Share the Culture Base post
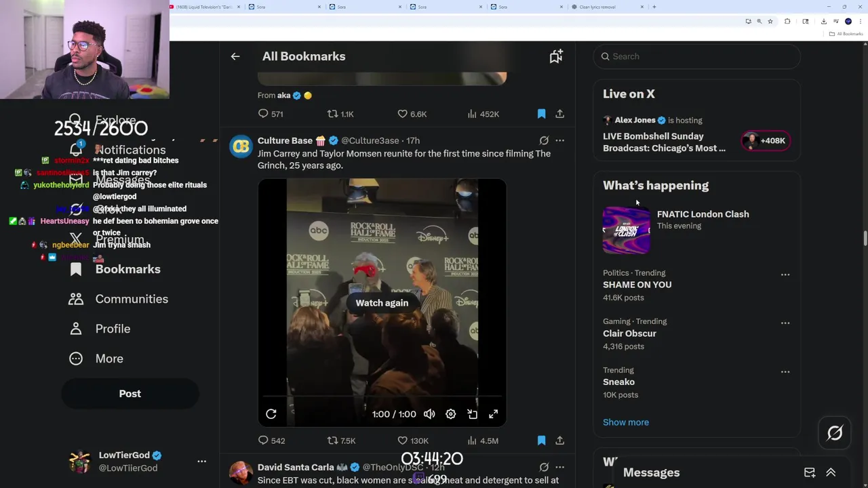The width and height of the screenshot is (868, 488). [x=559, y=441]
